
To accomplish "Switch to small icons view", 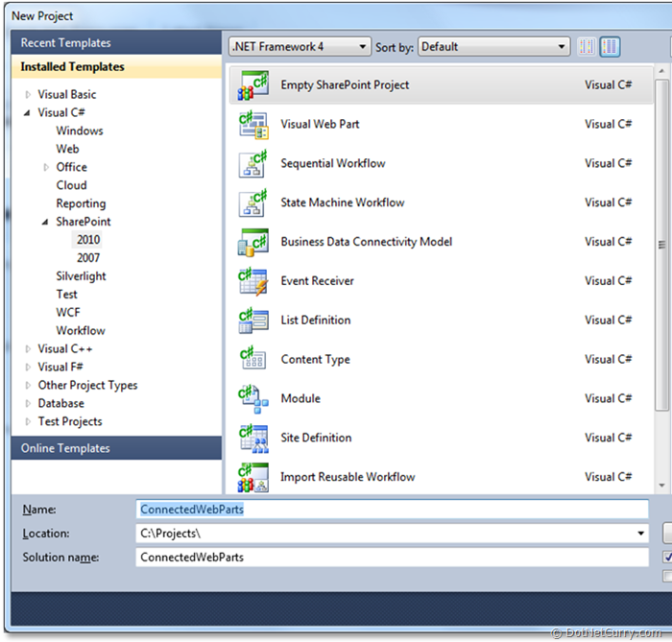I will pyautogui.click(x=587, y=47).
